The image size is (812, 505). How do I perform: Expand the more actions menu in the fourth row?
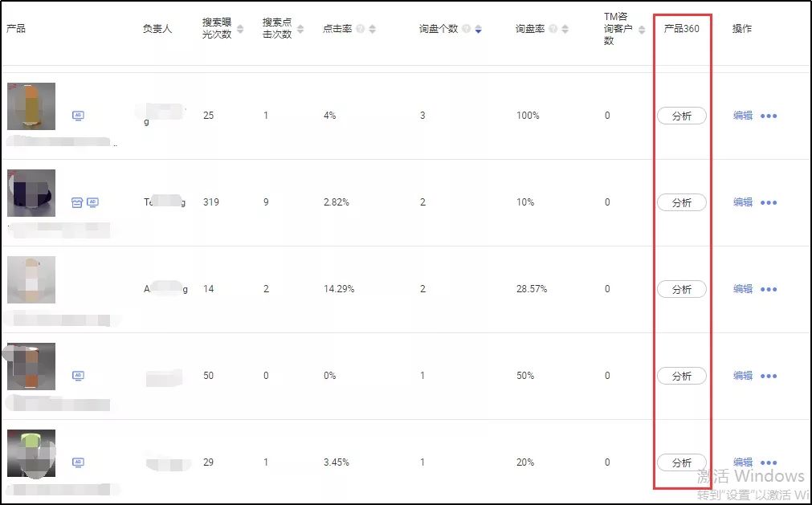[x=769, y=375]
